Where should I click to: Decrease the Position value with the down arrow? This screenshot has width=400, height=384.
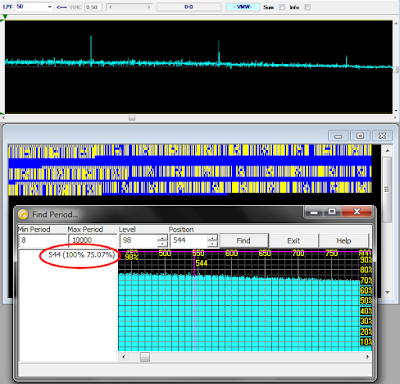click(213, 244)
